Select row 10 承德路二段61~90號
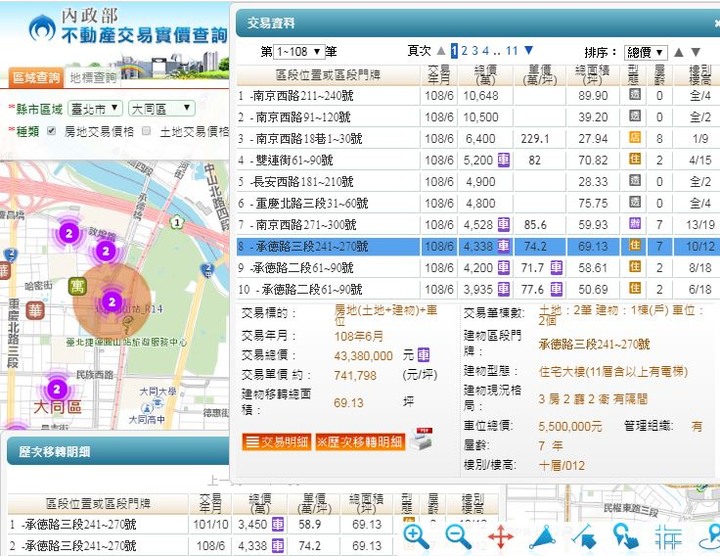Viewport: 720px width, 556px height. [x=477, y=289]
